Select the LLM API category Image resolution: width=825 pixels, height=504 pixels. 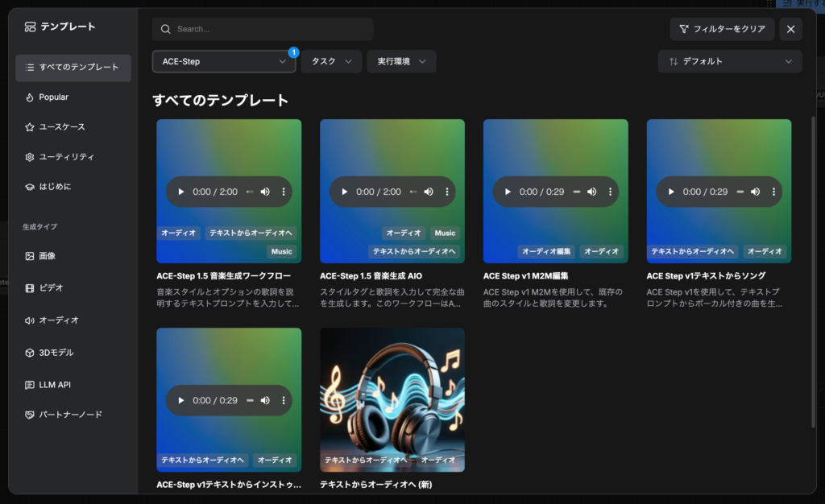[54, 385]
